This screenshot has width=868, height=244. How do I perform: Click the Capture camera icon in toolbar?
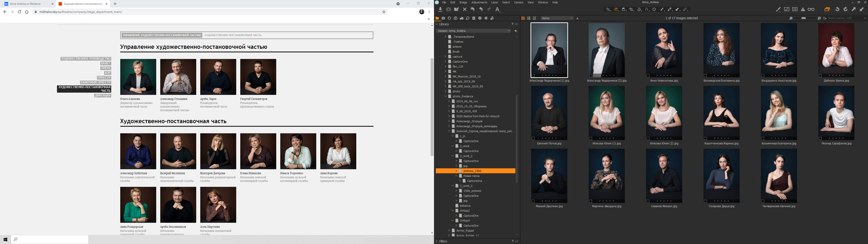448,9
